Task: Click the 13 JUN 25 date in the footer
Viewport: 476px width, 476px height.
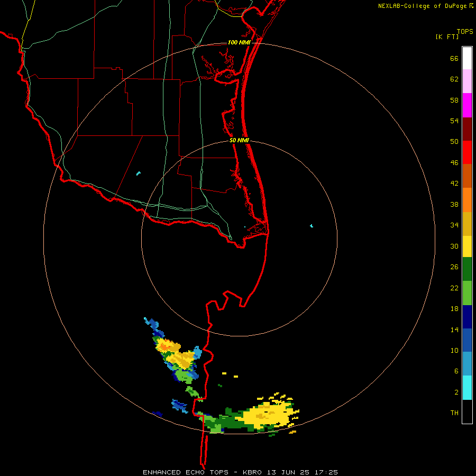Action: 288,472
